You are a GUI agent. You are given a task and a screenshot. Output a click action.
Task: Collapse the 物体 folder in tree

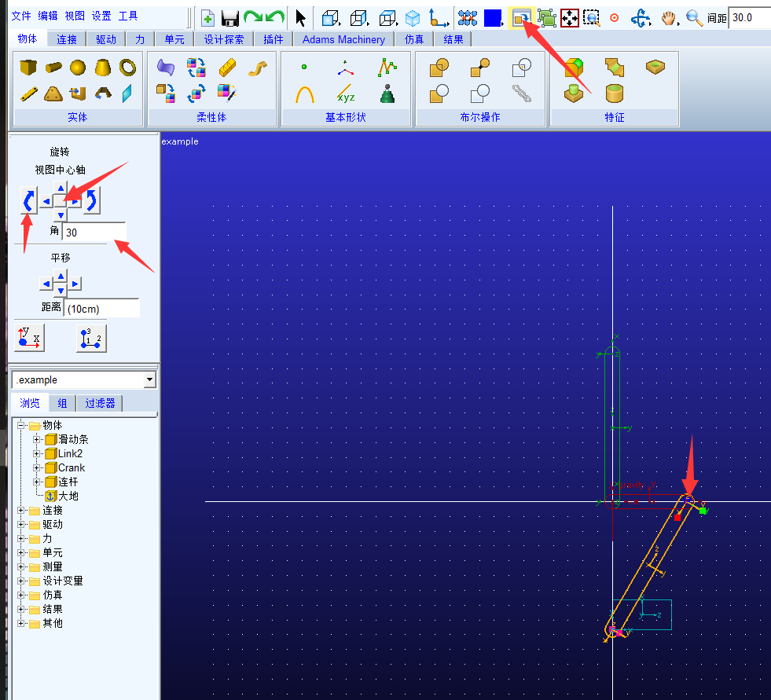click(21, 426)
